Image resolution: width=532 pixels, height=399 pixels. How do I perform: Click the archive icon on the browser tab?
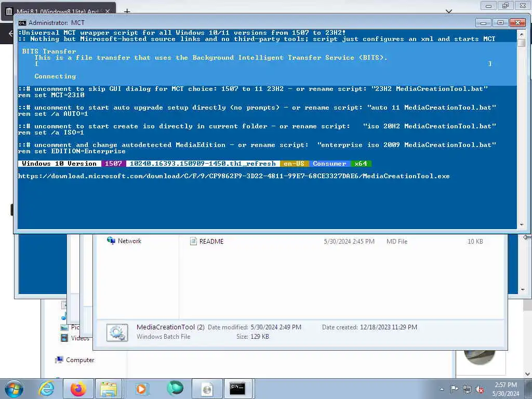pos(9,11)
